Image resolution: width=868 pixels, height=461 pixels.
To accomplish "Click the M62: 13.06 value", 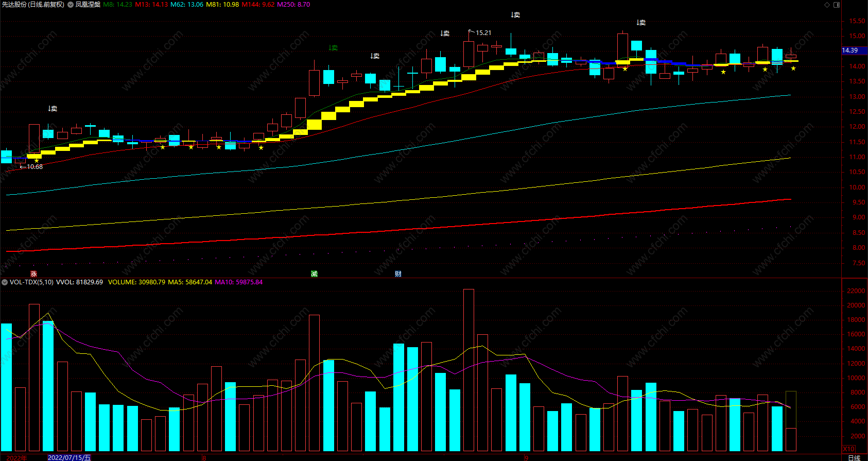I will coord(187,5).
